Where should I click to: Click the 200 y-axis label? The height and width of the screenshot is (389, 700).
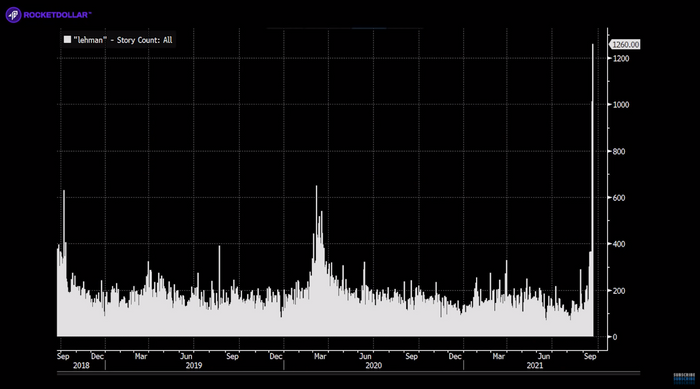pyautogui.click(x=619, y=291)
